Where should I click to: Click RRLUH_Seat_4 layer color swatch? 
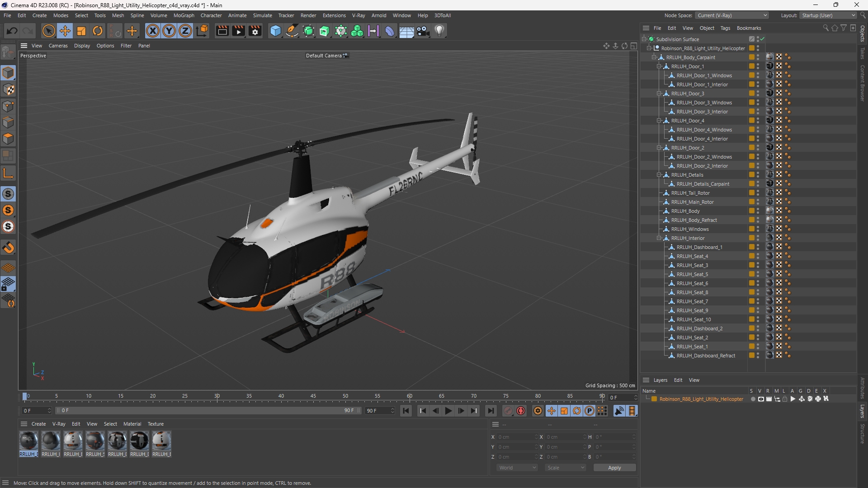click(x=751, y=256)
